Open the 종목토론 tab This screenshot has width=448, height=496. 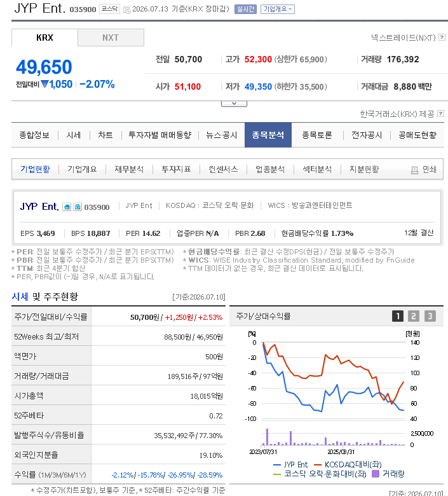click(x=317, y=135)
